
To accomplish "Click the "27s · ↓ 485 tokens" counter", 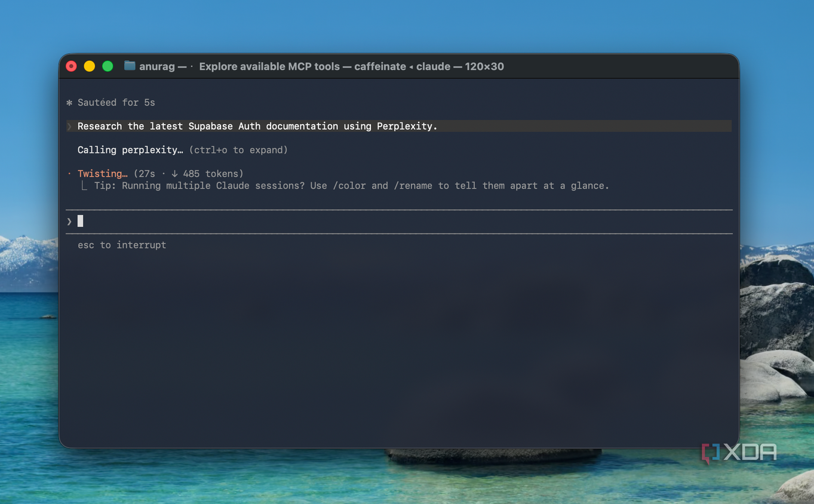I will point(189,174).
